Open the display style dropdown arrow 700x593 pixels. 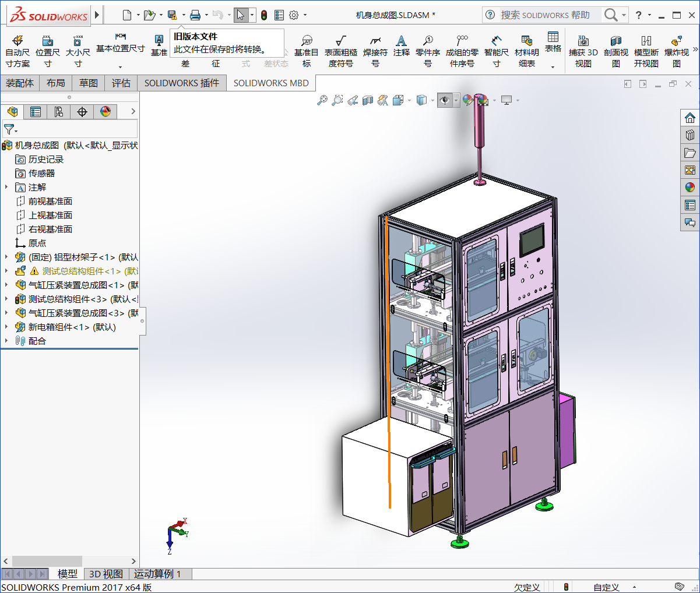tap(432, 100)
